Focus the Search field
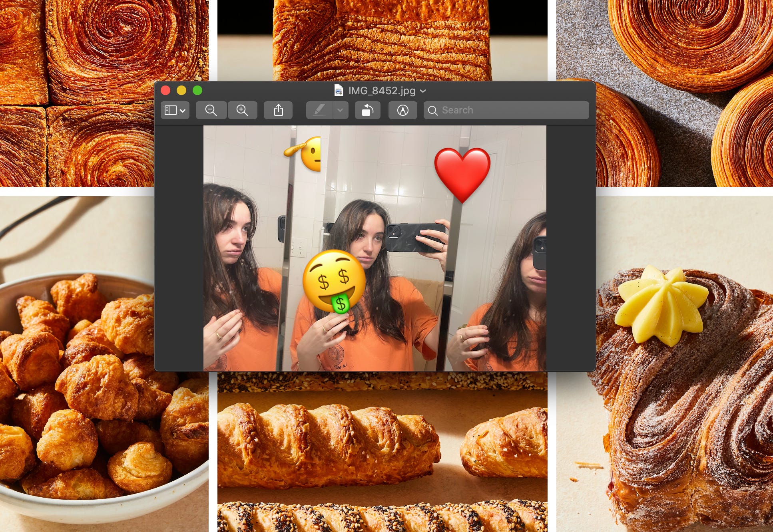The image size is (773, 532). 506,110
